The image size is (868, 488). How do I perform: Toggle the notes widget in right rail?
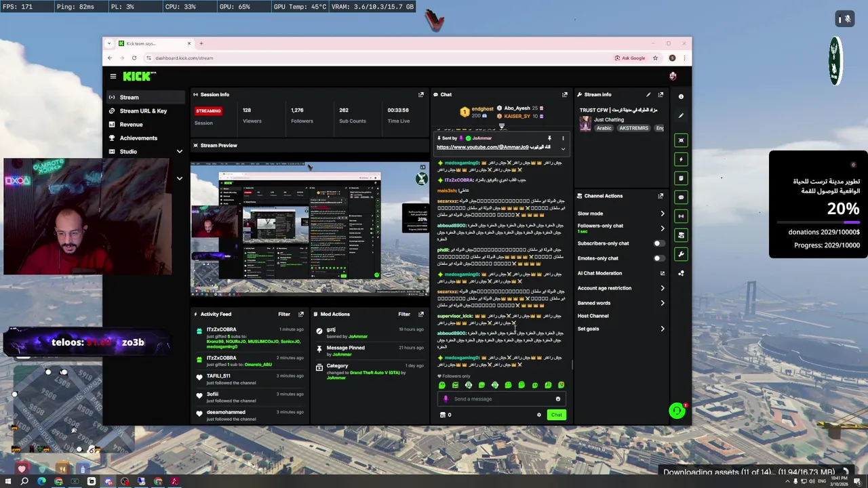point(681,178)
